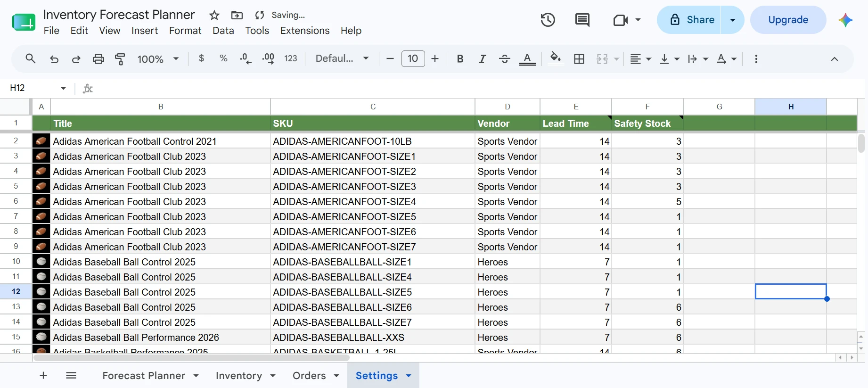This screenshot has width=868, height=388.
Task: Open the Gemini sparkle assistant
Action: pyautogui.click(x=845, y=20)
